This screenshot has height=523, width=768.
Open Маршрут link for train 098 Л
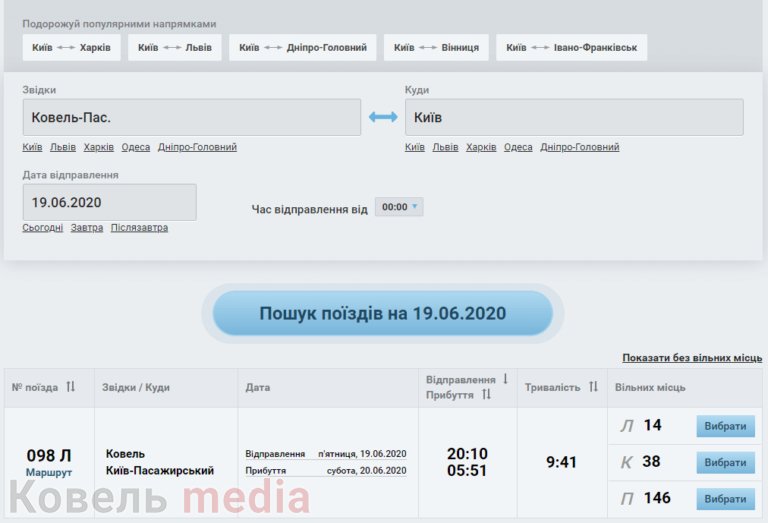tap(49, 471)
